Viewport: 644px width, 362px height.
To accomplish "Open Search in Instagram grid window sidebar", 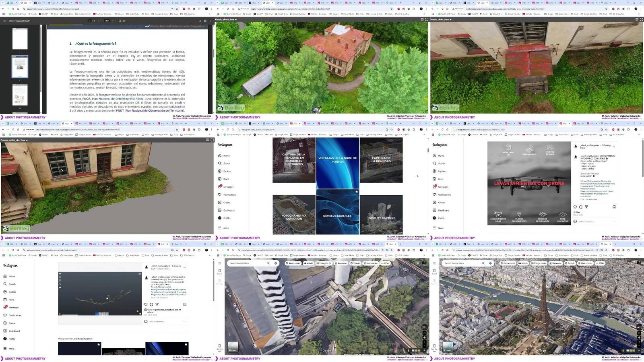I will point(225,163).
